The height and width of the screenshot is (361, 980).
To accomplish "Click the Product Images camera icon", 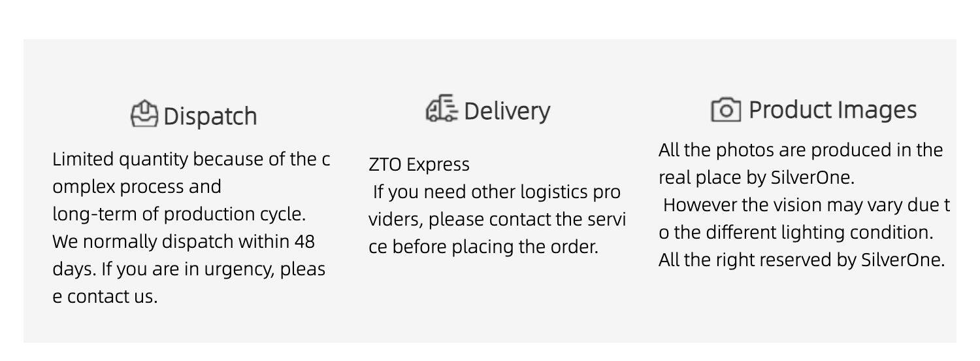I will coord(725,109).
